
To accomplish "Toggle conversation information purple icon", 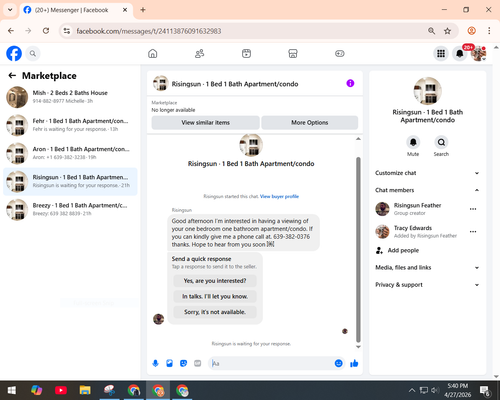I will pos(350,83).
